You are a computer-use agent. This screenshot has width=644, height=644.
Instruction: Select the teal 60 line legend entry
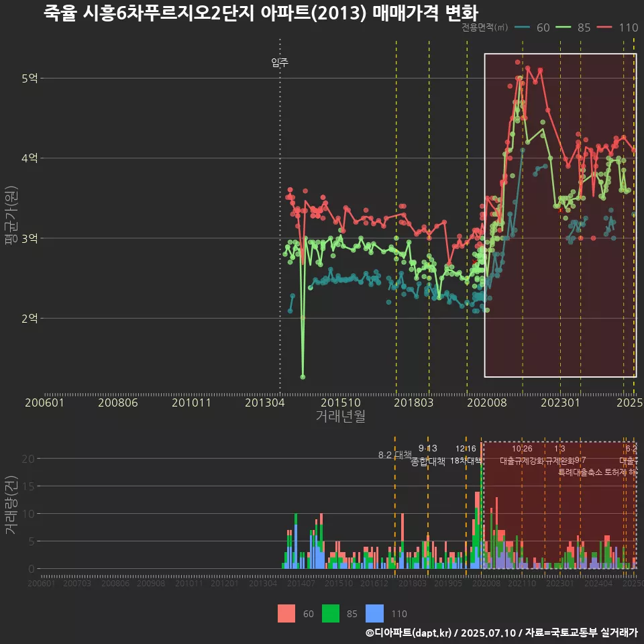click(x=532, y=28)
